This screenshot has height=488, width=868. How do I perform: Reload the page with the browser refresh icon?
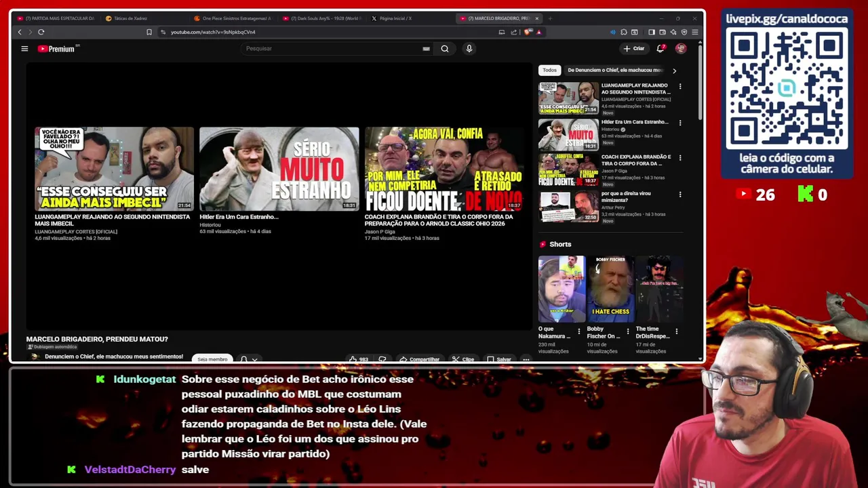[41, 32]
